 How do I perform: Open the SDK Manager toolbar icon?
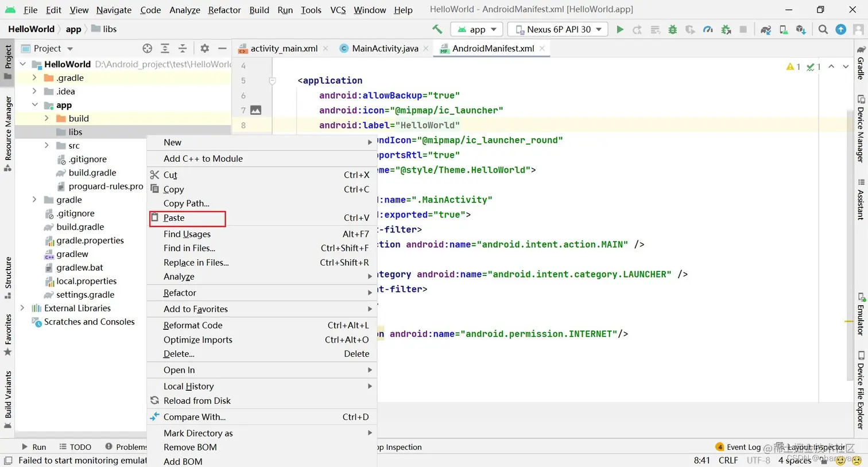(801, 29)
